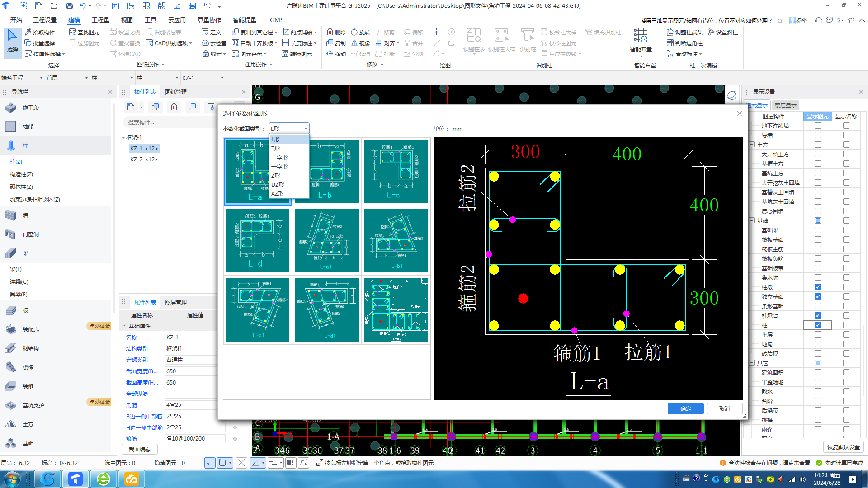Image resolution: width=868 pixels, height=488 pixels.
Task: Collapse the 基础属性 section
Action: (124, 326)
